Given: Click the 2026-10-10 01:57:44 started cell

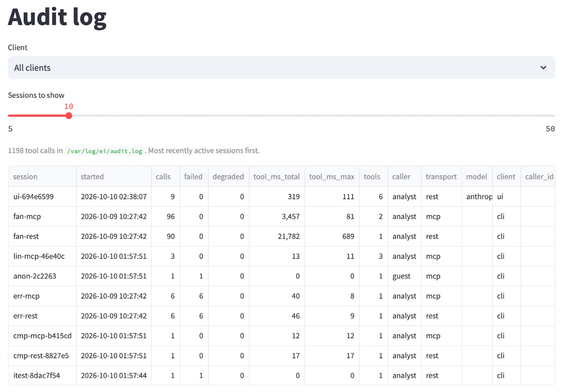Looking at the screenshot, I should click(114, 375).
